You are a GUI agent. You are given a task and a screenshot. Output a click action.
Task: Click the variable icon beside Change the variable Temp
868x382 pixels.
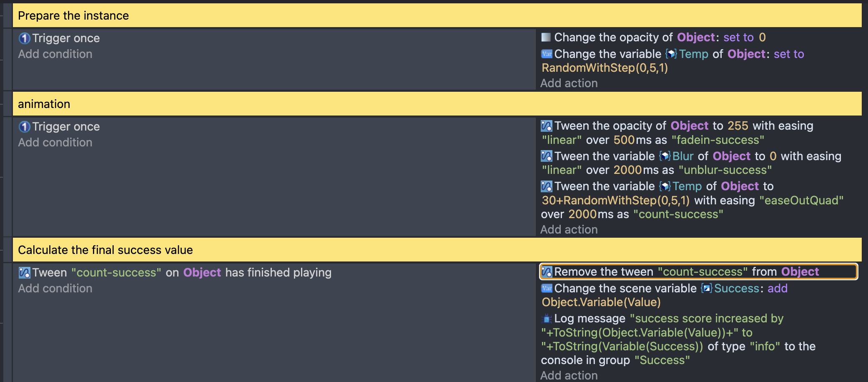coord(547,54)
